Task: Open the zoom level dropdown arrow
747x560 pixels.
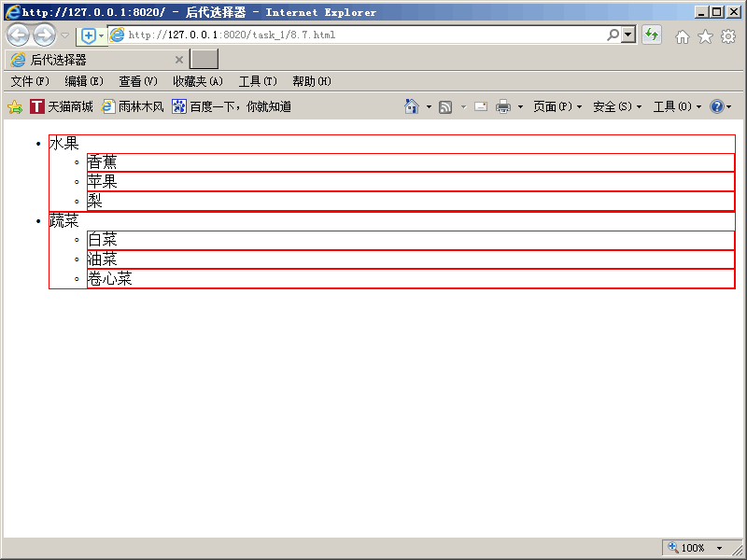Action: click(x=719, y=548)
